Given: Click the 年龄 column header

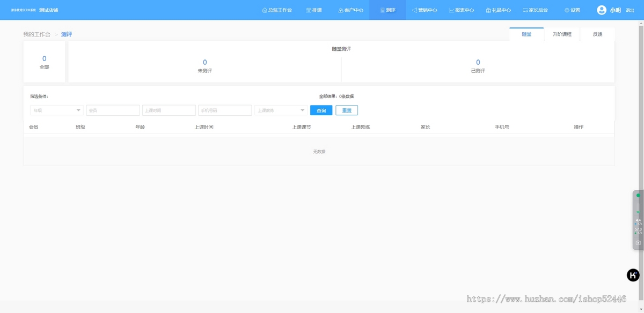Looking at the screenshot, I should click(x=140, y=127).
